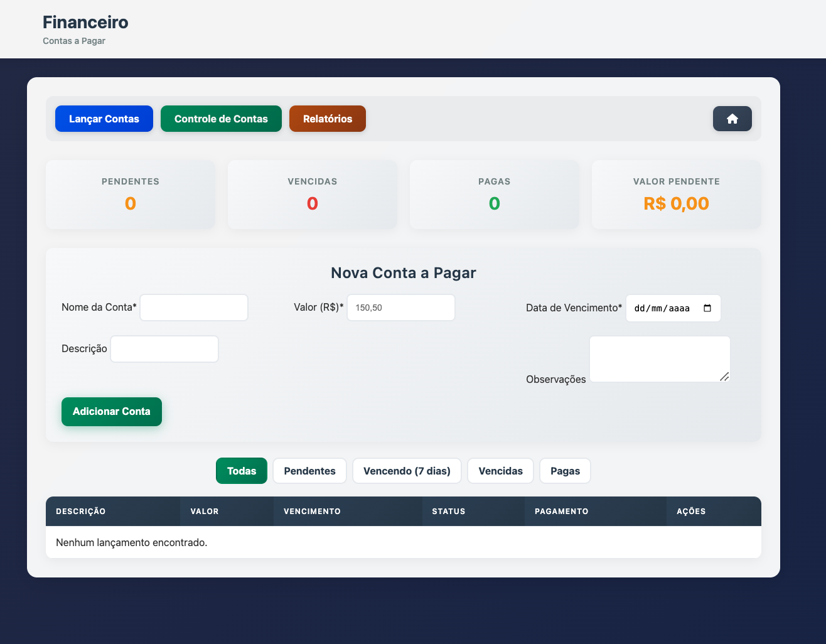Select the Todas filter
Screen dimensions: 826x644
242,471
